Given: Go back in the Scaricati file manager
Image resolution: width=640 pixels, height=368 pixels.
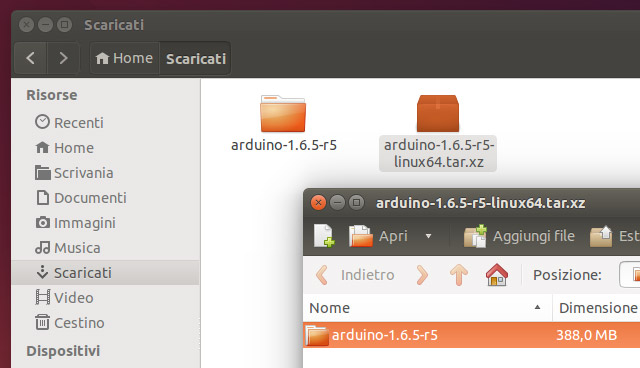Looking at the screenshot, I should 31,58.
